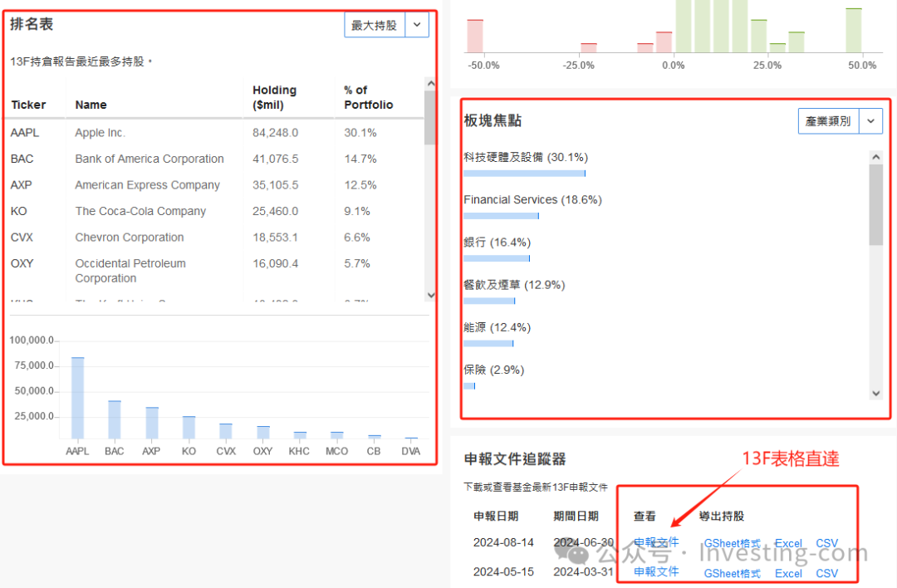Sort by the Name column header

91,105
